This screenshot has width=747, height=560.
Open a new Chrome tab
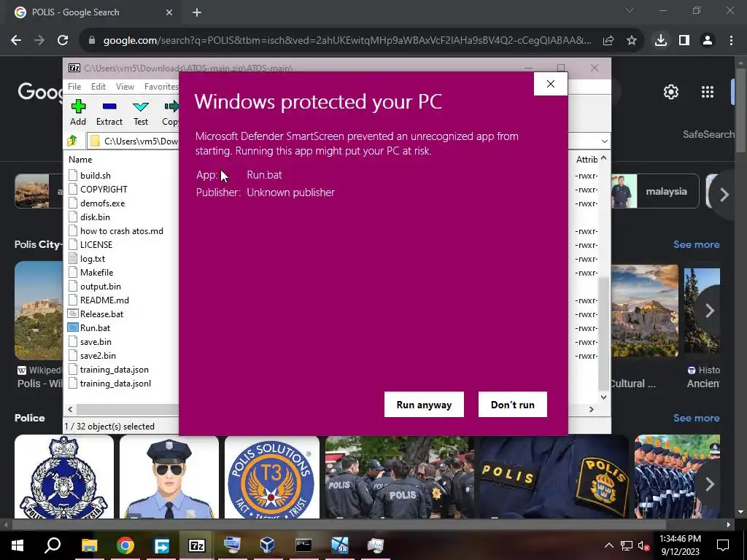tap(197, 13)
